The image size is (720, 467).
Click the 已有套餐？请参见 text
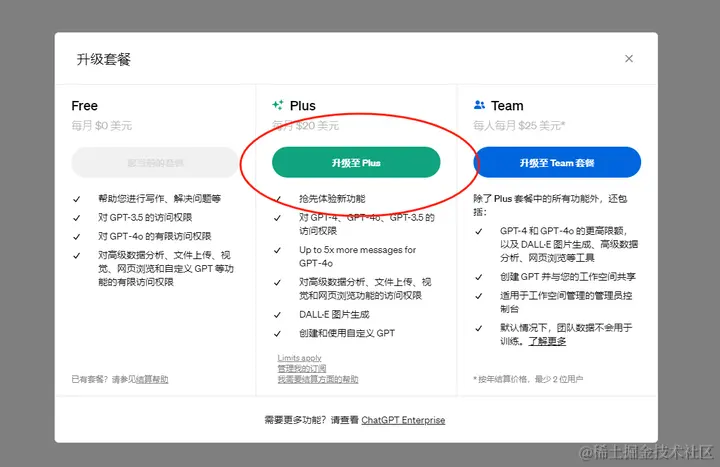click(104, 379)
